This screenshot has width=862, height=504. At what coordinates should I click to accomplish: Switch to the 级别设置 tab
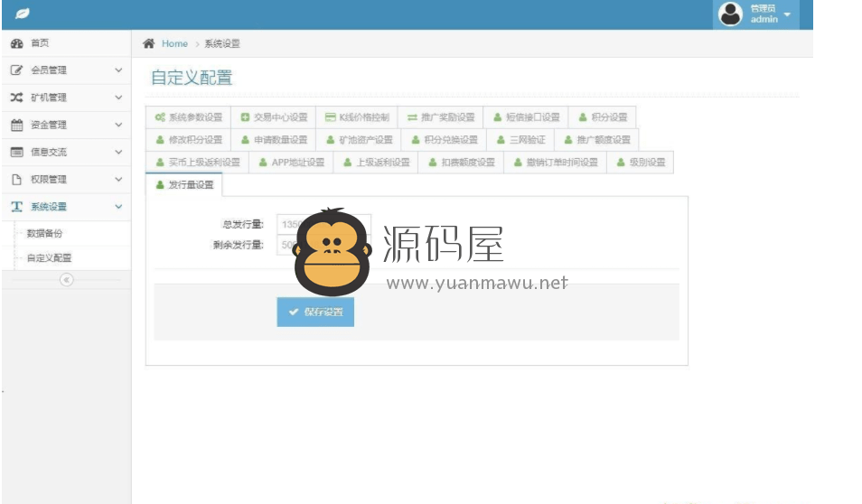(641, 163)
